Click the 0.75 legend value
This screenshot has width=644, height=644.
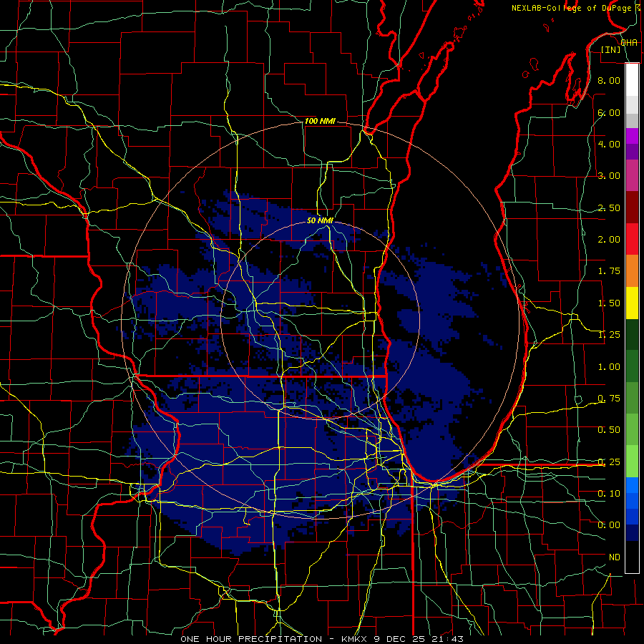click(609, 399)
